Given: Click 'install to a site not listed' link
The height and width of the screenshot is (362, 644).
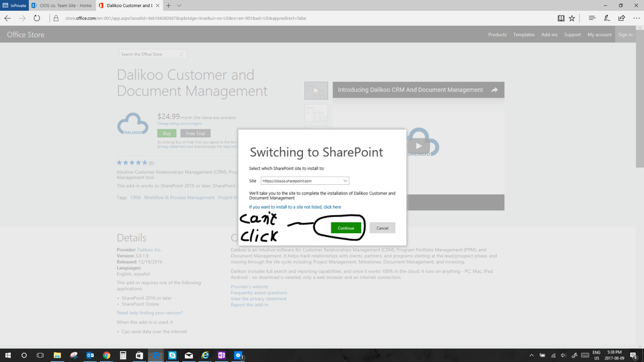Looking at the screenshot, I should (295, 207).
